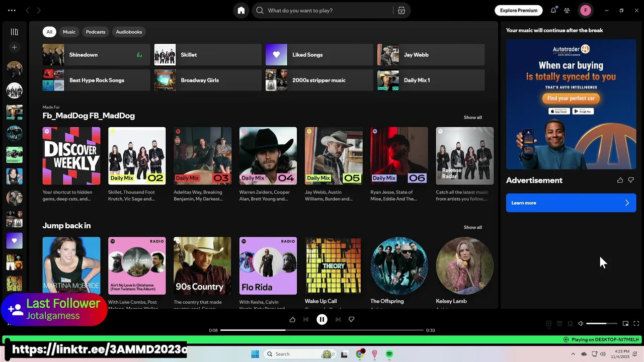Open the Daily Mix 03 cover
Image resolution: width=644 pixels, height=362 pixels.
pyautogui.click(x=202, y=156)
